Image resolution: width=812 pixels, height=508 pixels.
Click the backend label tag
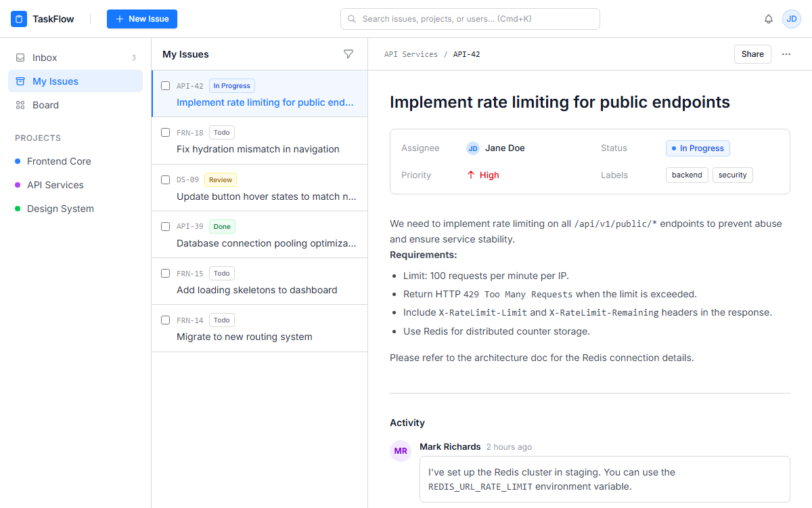[687, 175]
